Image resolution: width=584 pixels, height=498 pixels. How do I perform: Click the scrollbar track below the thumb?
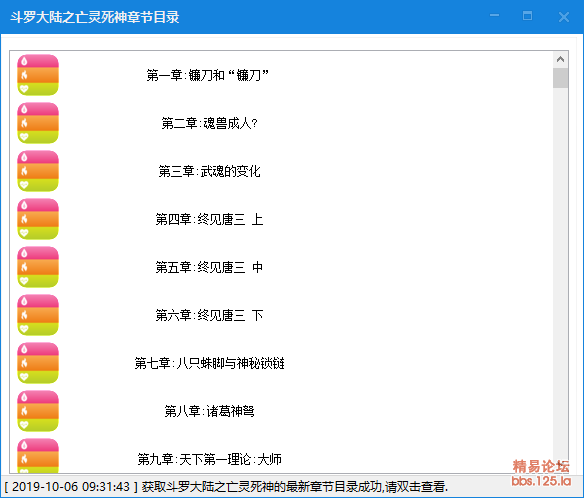[560, 272]
